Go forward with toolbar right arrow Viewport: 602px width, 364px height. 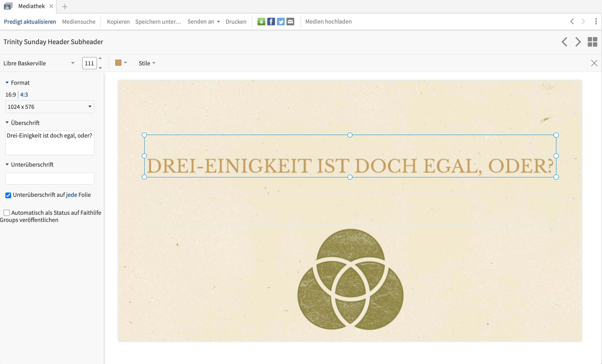click(583, 22)
